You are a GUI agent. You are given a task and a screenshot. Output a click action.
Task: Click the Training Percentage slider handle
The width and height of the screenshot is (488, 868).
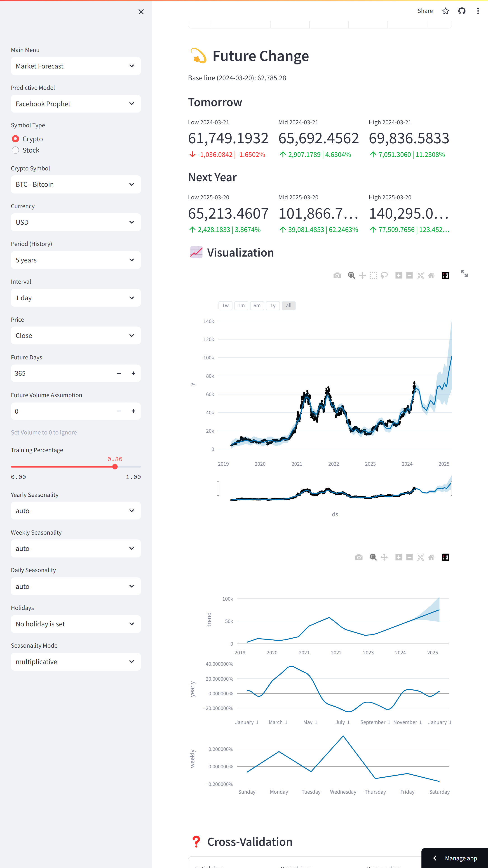[x=115, y=467]
